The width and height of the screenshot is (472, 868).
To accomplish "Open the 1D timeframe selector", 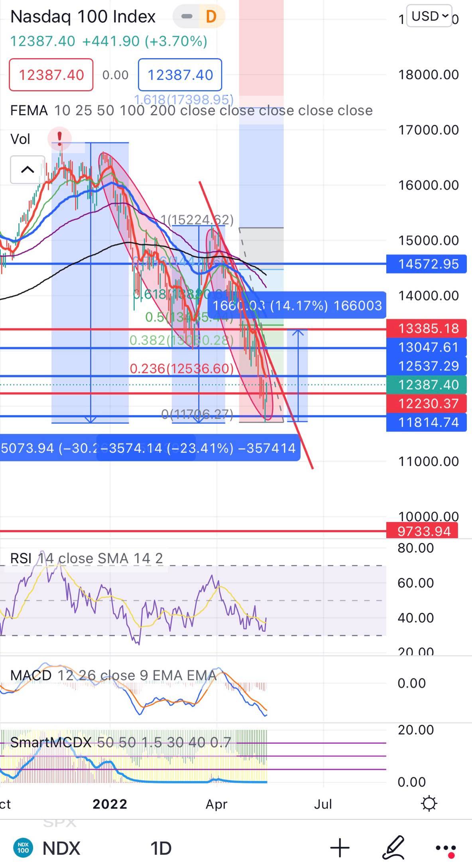I will tap(161, 848).
